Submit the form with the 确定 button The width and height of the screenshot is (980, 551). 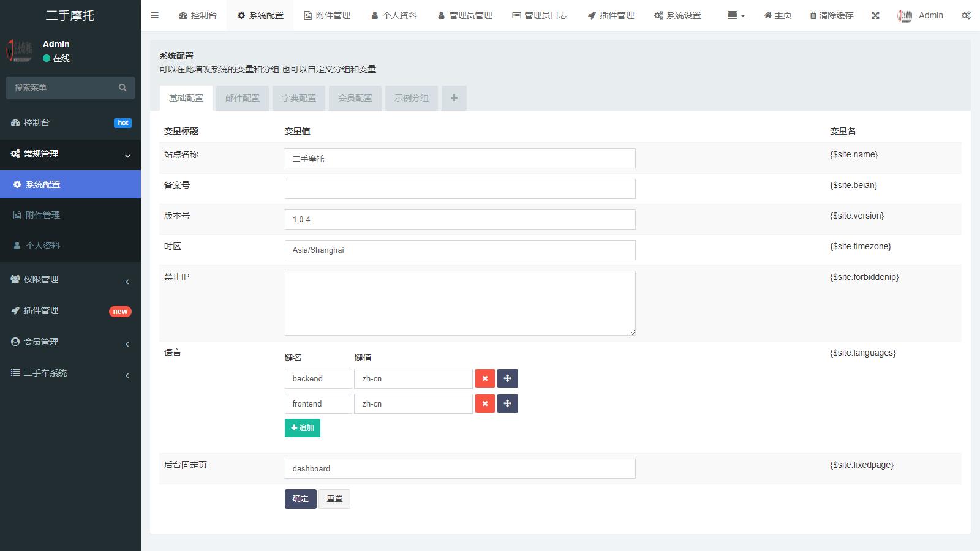click(300, 498)
